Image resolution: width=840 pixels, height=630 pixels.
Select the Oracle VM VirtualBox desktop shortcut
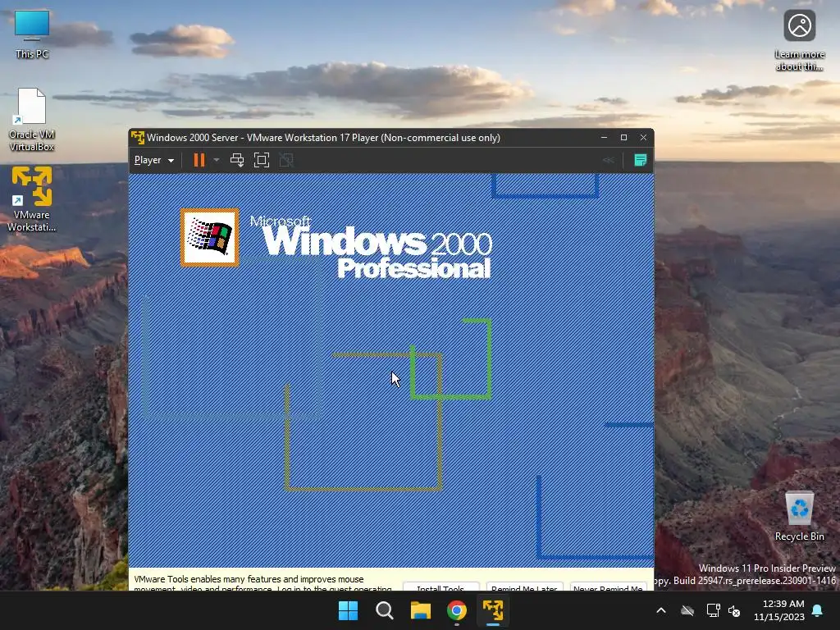32,120
